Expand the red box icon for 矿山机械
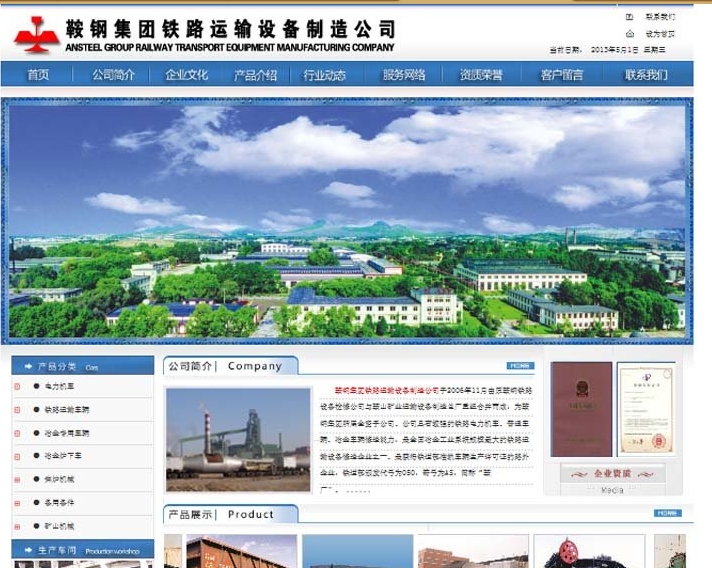This screenshot has width=712, height=568. (x=17, y=527)
